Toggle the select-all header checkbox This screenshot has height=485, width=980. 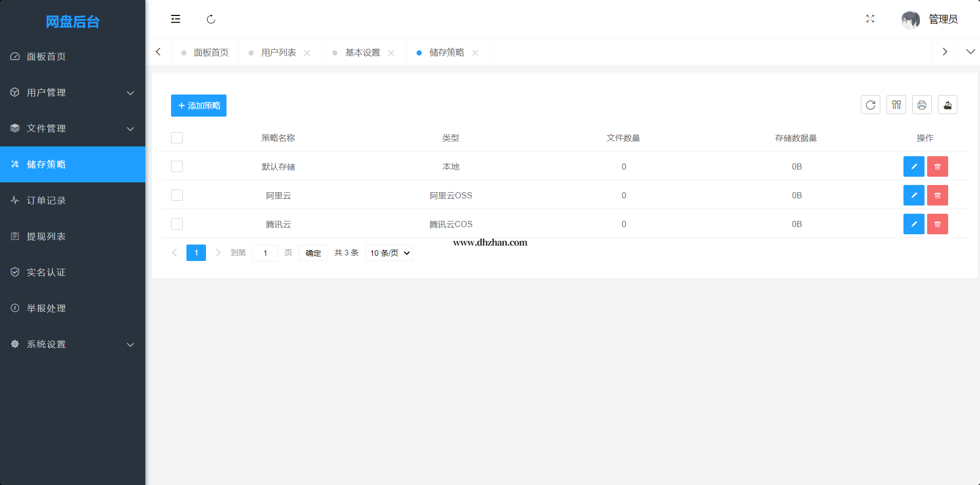[177, 138]
